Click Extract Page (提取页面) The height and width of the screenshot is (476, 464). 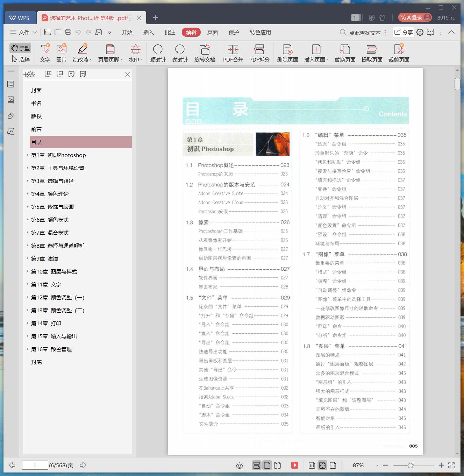pos(372,53)
